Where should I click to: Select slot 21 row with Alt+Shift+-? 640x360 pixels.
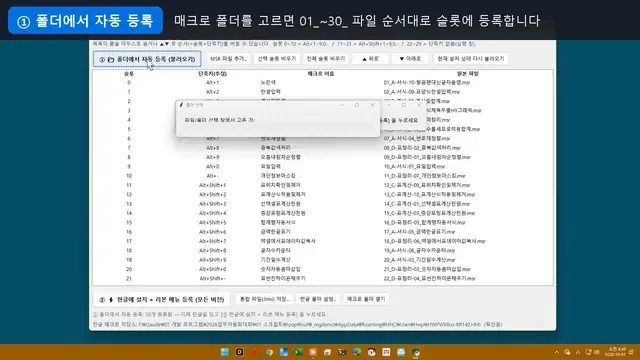[322, 279]
